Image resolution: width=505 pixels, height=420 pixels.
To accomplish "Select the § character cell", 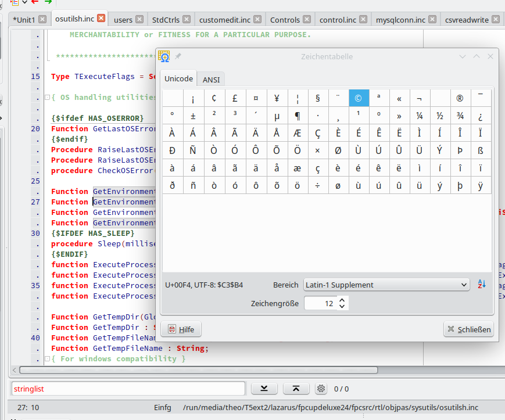I will point(317,98).
